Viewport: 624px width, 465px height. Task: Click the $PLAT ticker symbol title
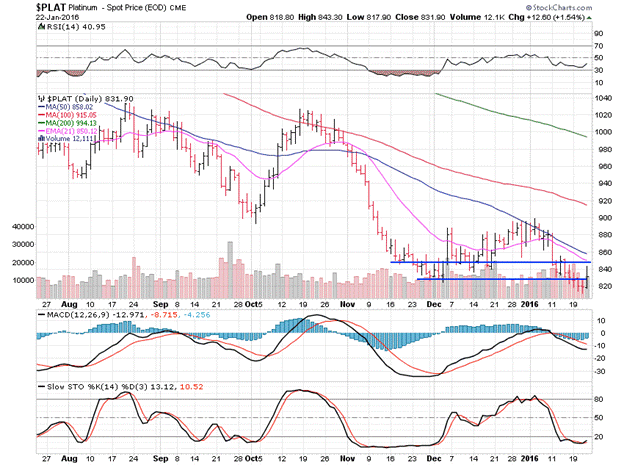coord(24,7)
